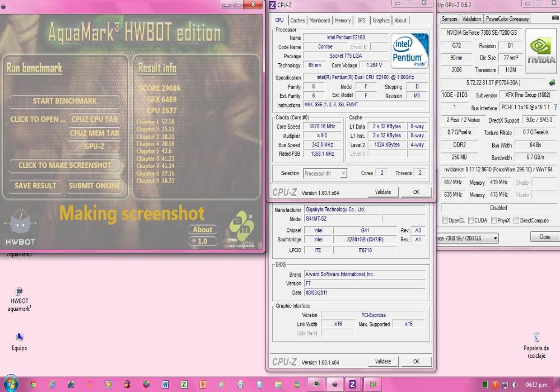The width and height of the screenshot is (560, 392).
Task: Click the AquaMark3 logo in bottom corner
Action: click(x=242, y=228)
